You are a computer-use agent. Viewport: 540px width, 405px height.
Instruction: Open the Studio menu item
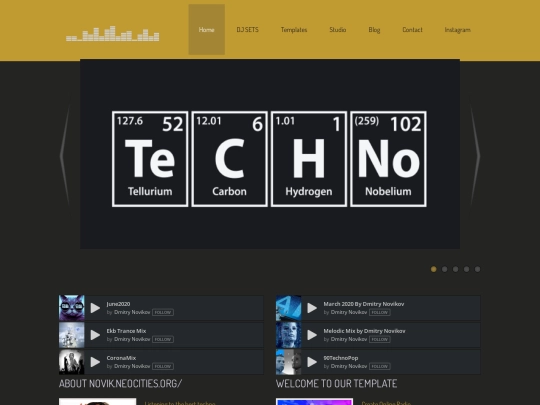coord(338,30)
